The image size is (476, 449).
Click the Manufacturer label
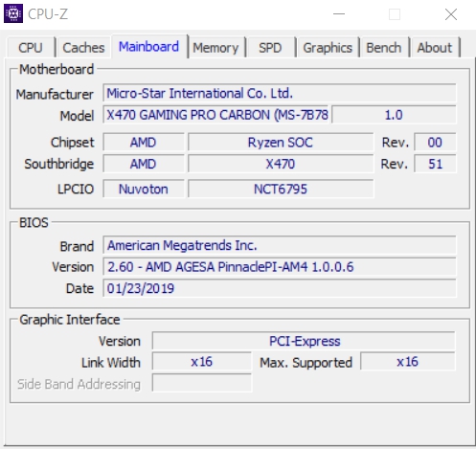pos(55,95)
